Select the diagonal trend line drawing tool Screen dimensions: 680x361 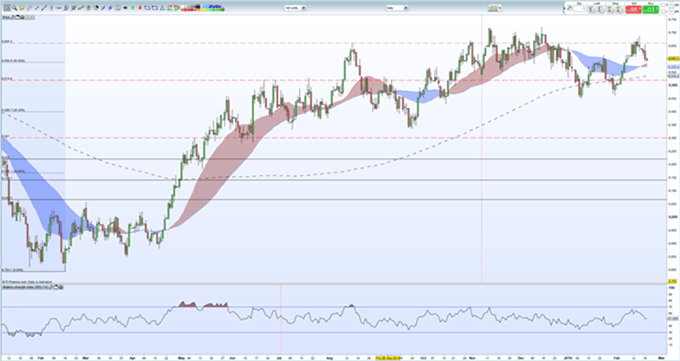pyautogui.click(x=44, y=8)
